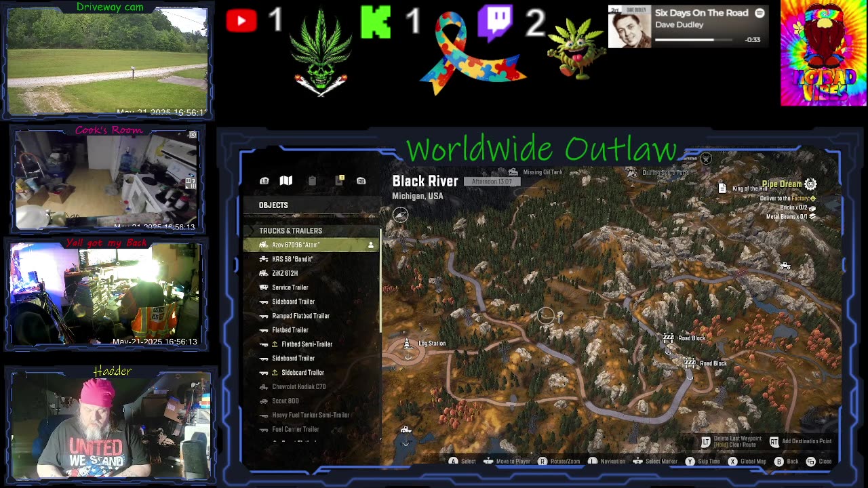Select Heavy Fuel Tanker Semi-Trailer
The width and height of the screenshot is (868, 488).
[311, 415]
